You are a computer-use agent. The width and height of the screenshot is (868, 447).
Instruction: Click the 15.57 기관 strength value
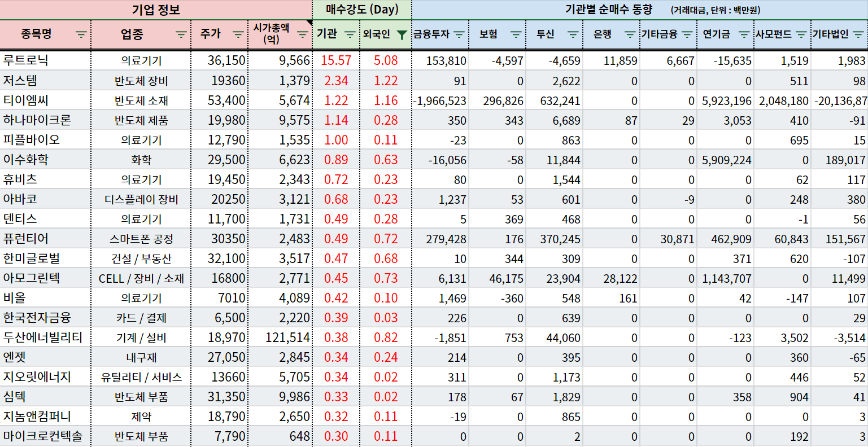coord(336,60)
